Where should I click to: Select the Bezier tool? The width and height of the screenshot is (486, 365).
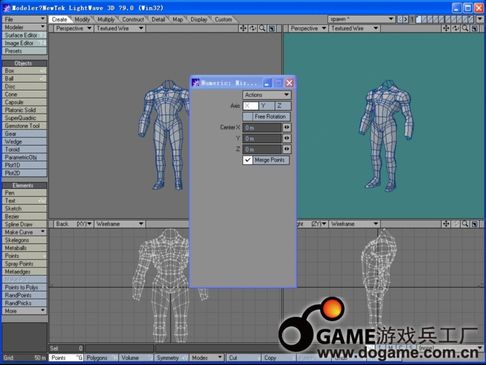point(24,216)
